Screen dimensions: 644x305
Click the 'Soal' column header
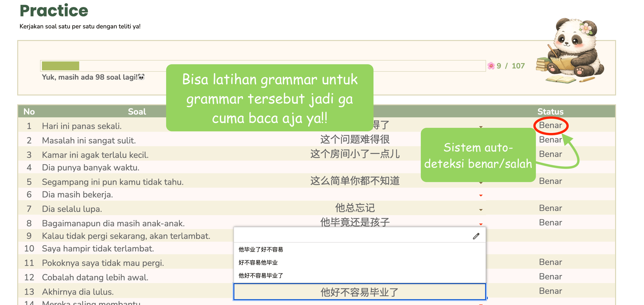coord(137,111)
